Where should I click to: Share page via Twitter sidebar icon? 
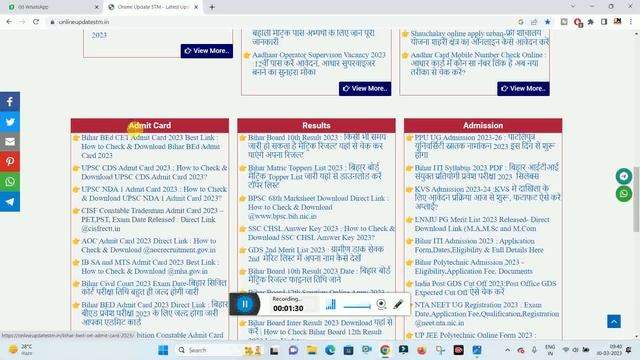tap(10, 122)
